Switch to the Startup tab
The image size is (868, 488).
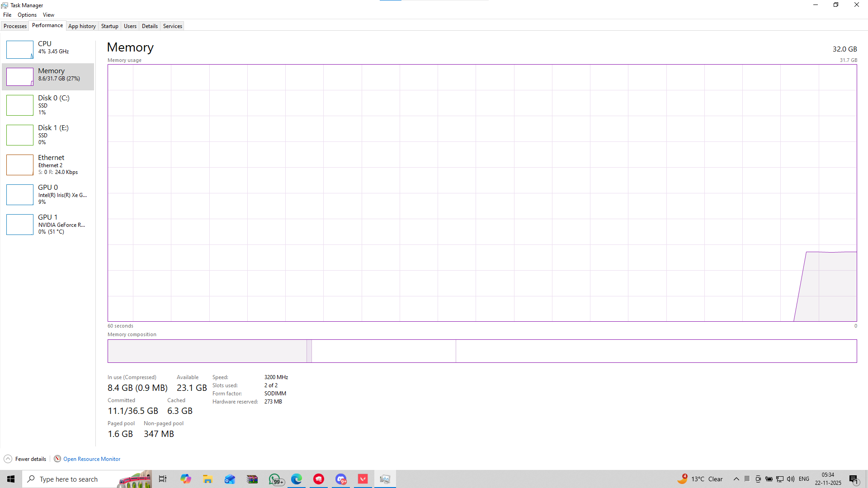tap(109, 26)
